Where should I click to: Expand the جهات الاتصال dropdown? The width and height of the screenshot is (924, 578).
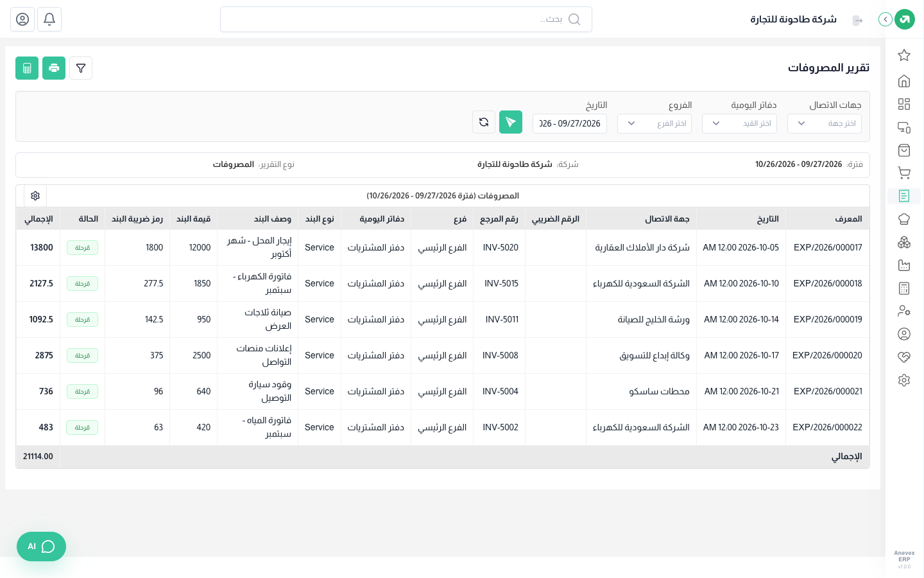click(825, 123)
